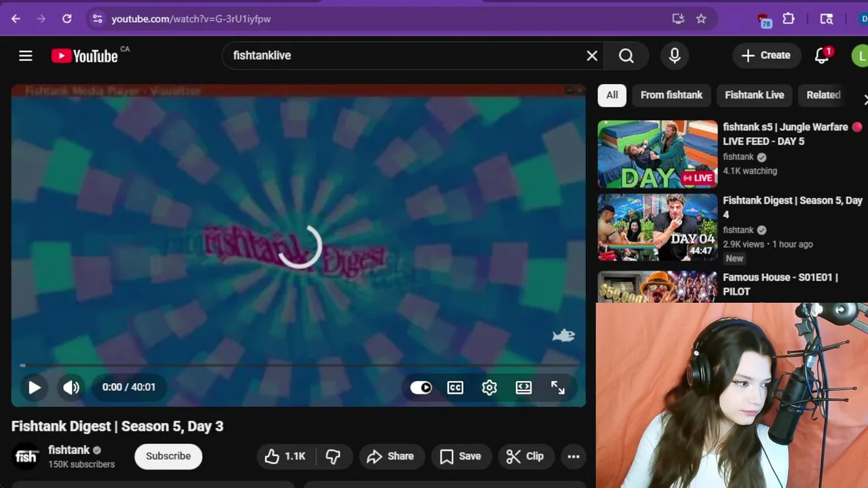Click the 150K subscribers text
This screenshot has width=868, height=488.
pos(81,465)
